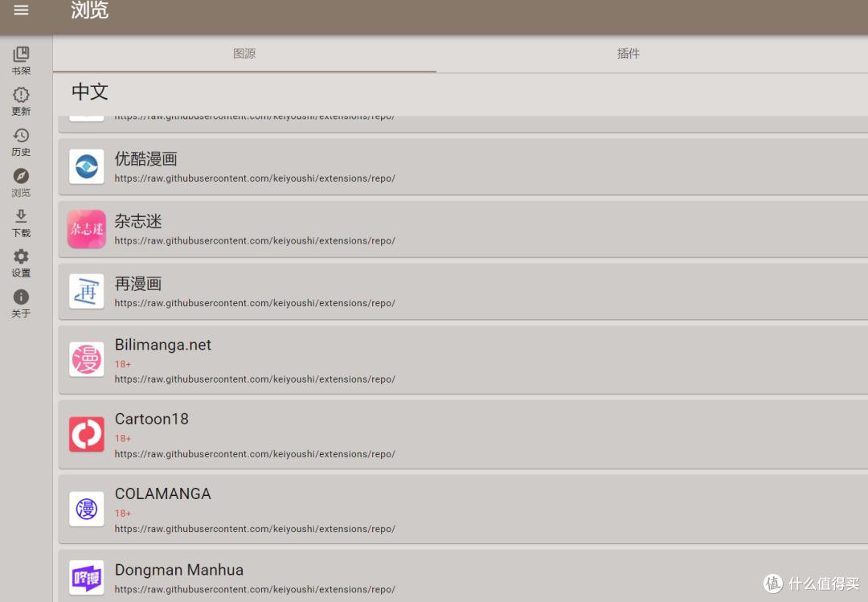Open the Dongman Manhua source title
The image size is (868, 602).
pos(178,570)
